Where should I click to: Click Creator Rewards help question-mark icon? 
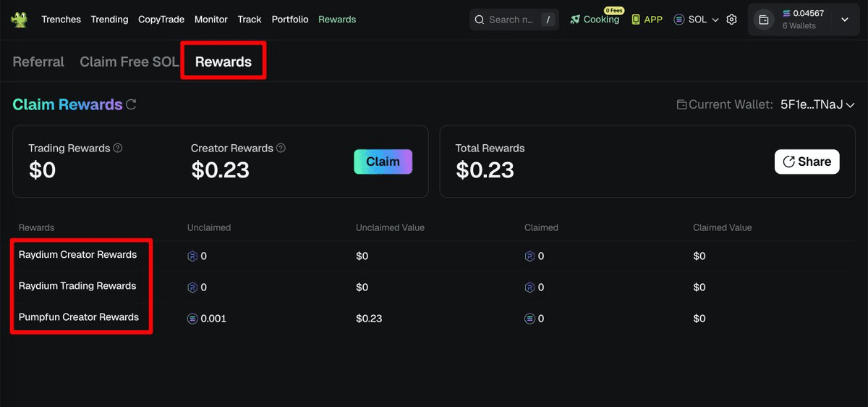pyautogui.click(x=281, y=148)
